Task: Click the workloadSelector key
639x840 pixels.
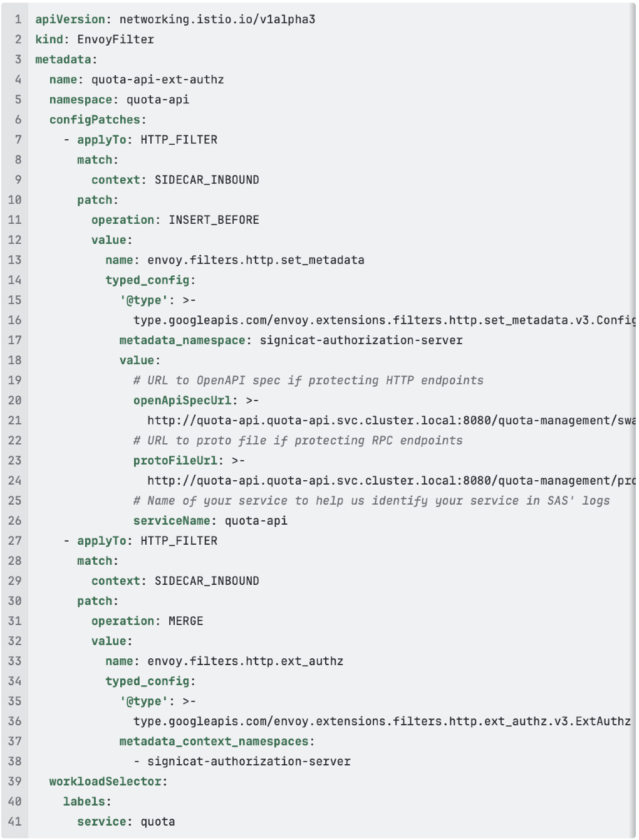Action: pos(105,782)
